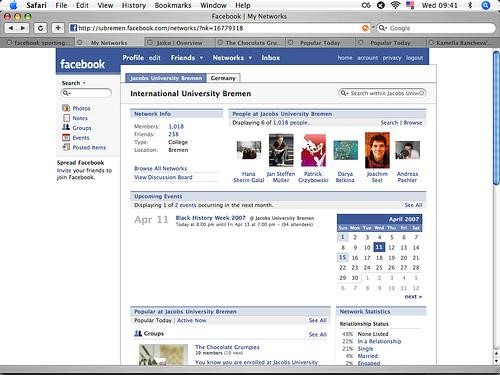The height and width of the screenshot is (375, 500).
Task: Open the Apple menu icon
Action: 13,5
